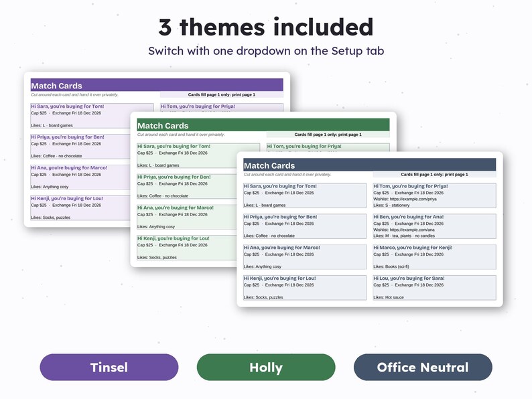The width and height of the screenshot is (532, 399).
Task: Click the navy "Hi Ana, you're buying for Marco!" card
Action: point(305,257)
